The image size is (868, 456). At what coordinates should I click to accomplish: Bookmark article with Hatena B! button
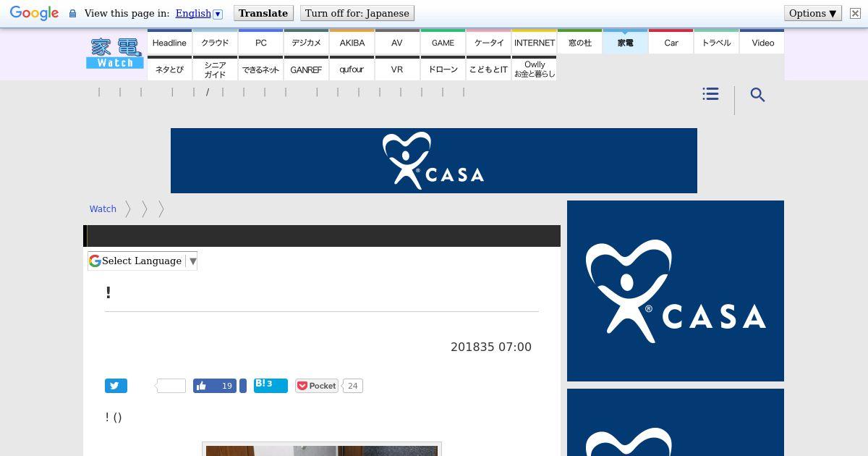(271, 386)
